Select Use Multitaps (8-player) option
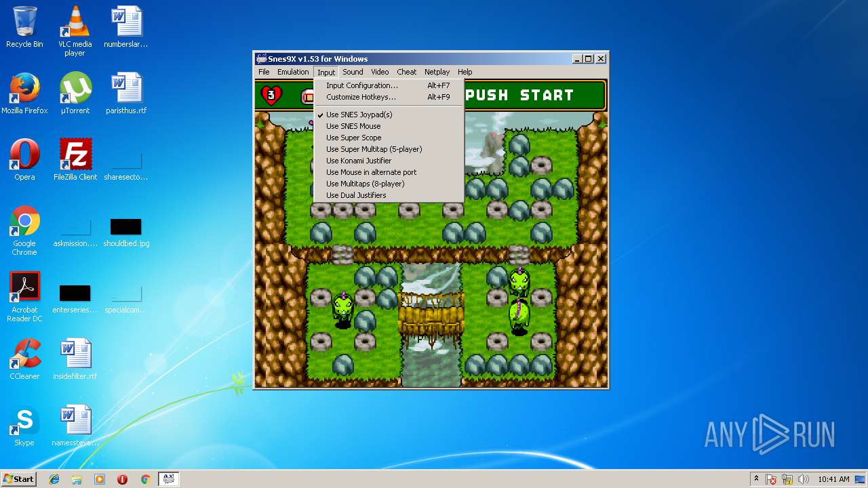The image size is (868, 488). (x=389, y=184)
